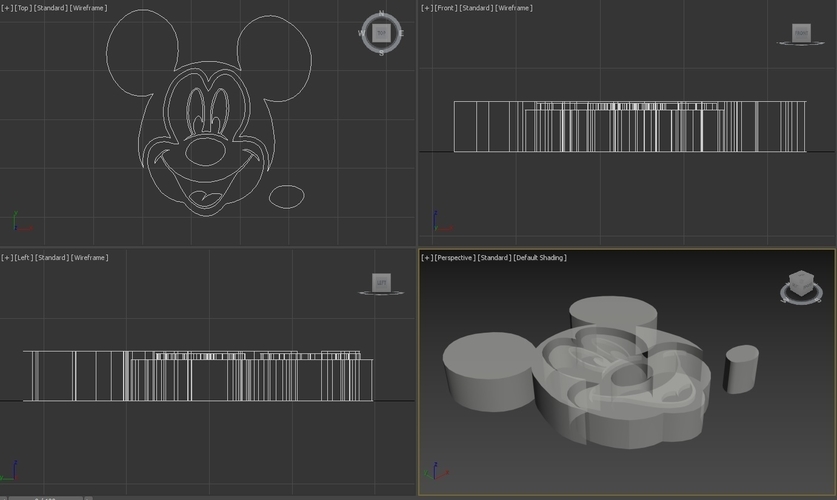Click the E compass letter on Top ViewCube
Viewport: 837px width, 500px height.
(401, 33)
